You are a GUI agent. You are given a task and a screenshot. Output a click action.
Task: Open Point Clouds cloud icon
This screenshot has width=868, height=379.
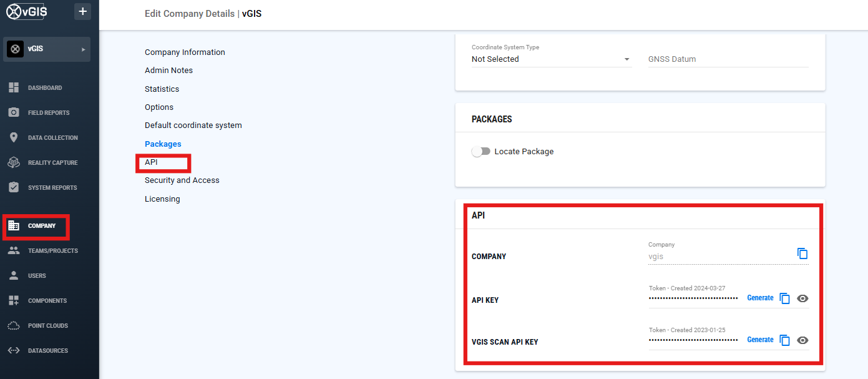click(14, 325)
